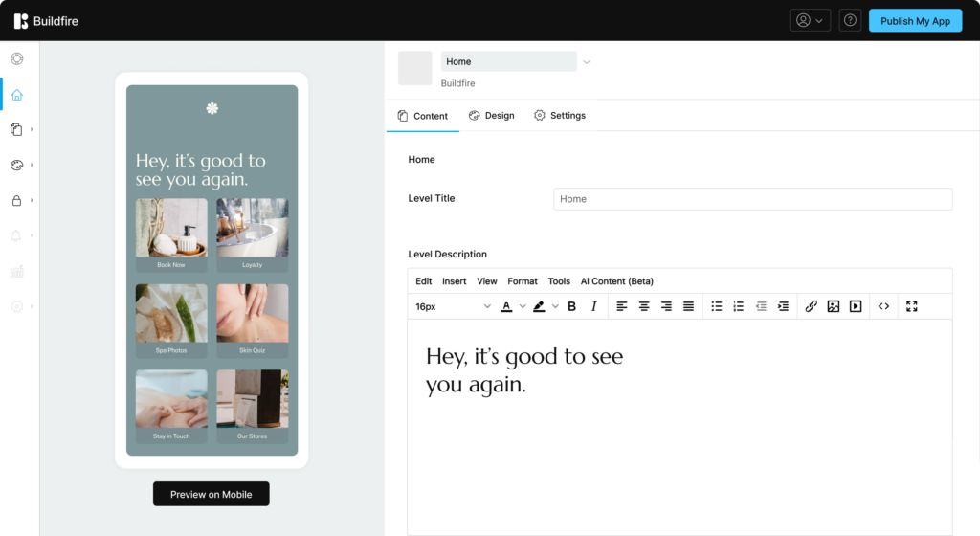Click the Italic formatting icon
Screen dimensions: 980x536
point(593,306)
